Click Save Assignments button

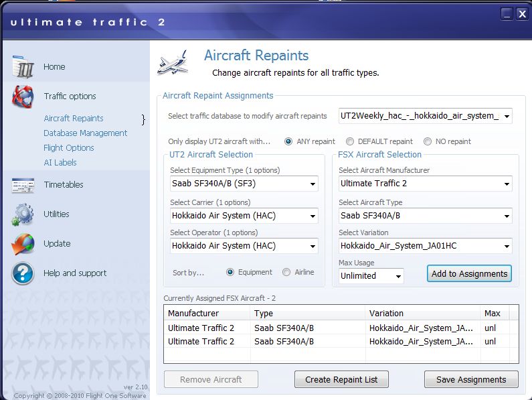(x=471, y=379)
